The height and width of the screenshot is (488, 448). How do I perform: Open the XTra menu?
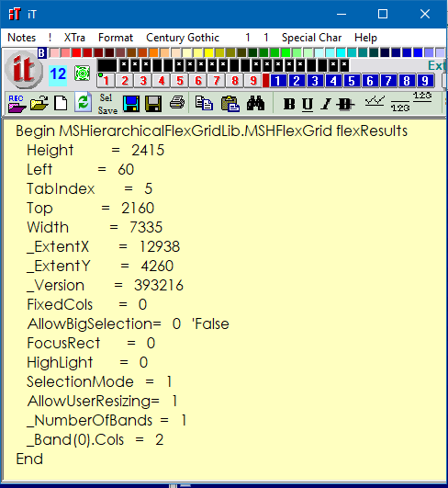(74, 38)
